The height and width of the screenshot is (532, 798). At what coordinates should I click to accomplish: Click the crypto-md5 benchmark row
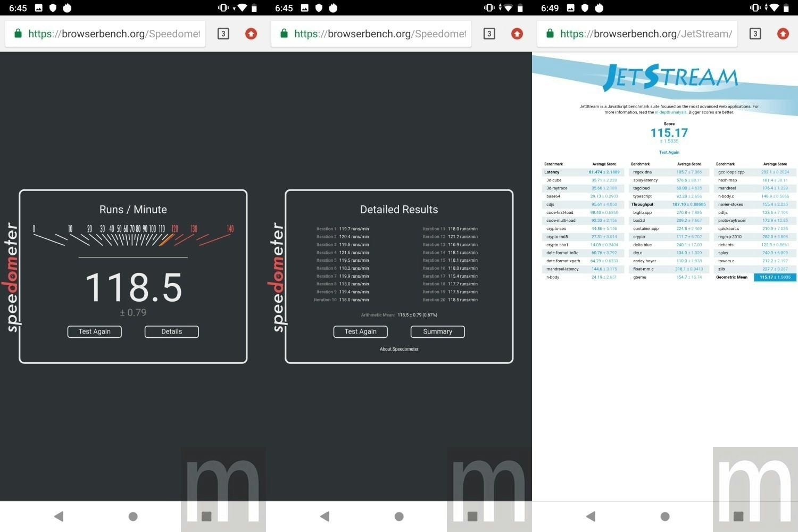[x=583, y=237]
